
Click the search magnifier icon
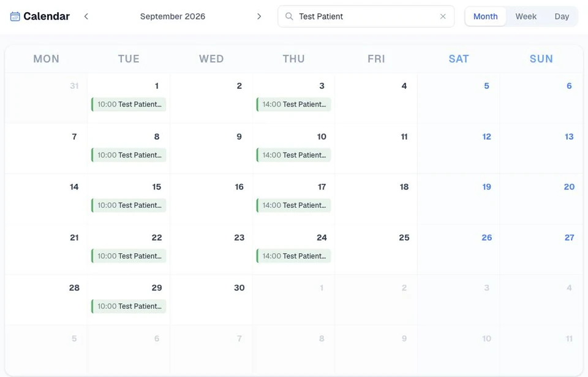(289, 17)
